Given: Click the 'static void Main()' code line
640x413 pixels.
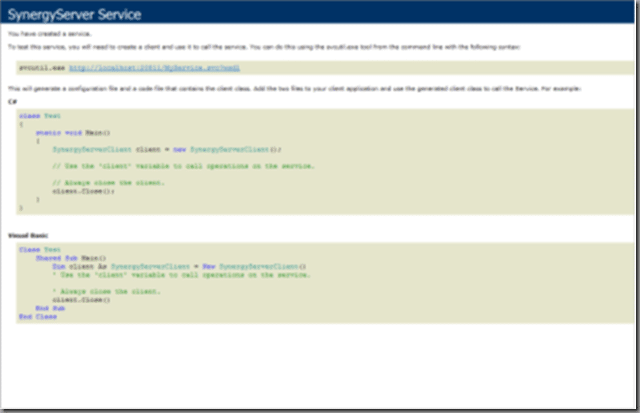Looking at the screenshot, I should click(72, 132).
